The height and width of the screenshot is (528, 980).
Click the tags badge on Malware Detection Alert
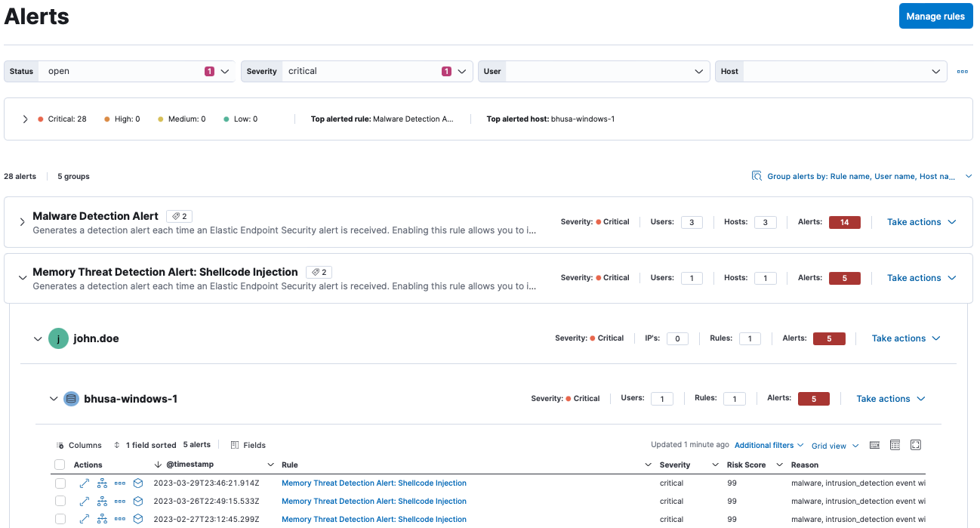tap(179, 216)
